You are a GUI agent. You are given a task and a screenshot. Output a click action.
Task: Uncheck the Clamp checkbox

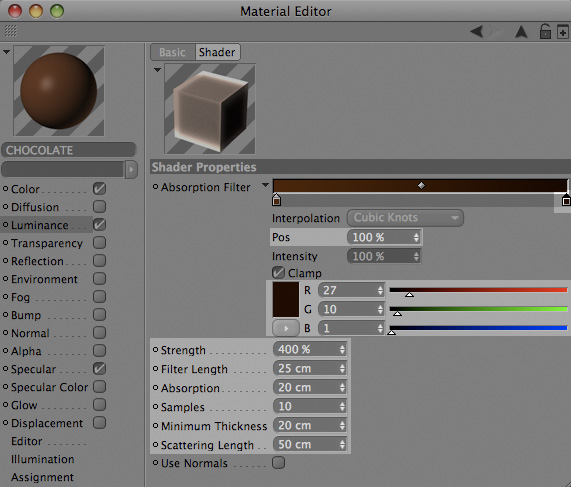tap(279, 272)
